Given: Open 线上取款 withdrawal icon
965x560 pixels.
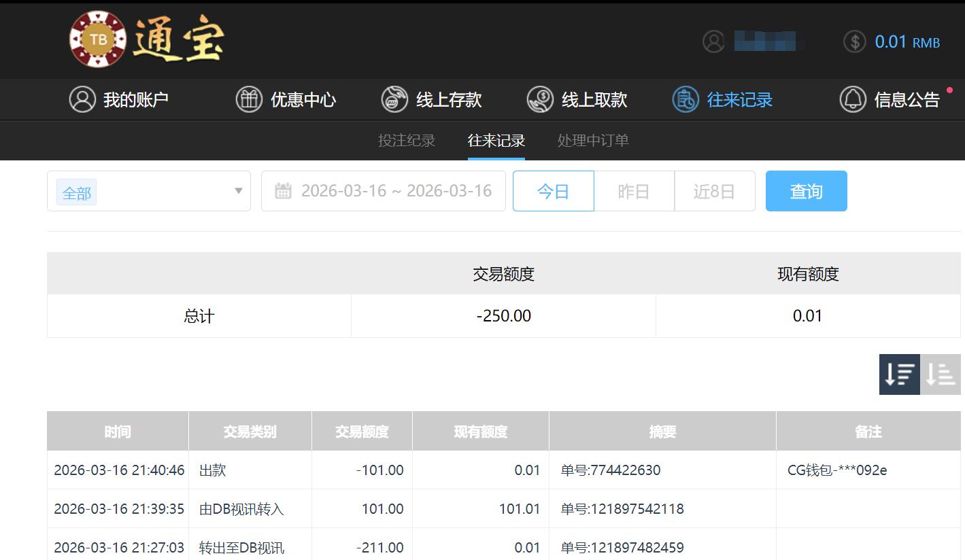Looking at the screenshot, I should pos(540,99).
